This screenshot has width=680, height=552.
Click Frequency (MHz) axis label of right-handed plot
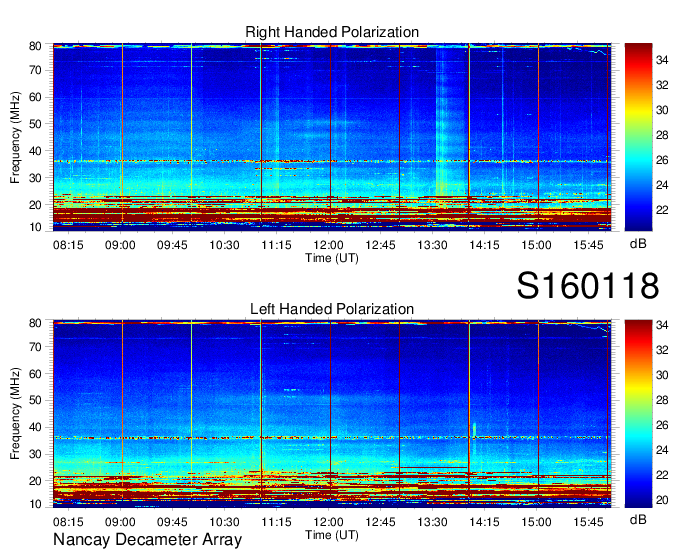tap(15, 137)
